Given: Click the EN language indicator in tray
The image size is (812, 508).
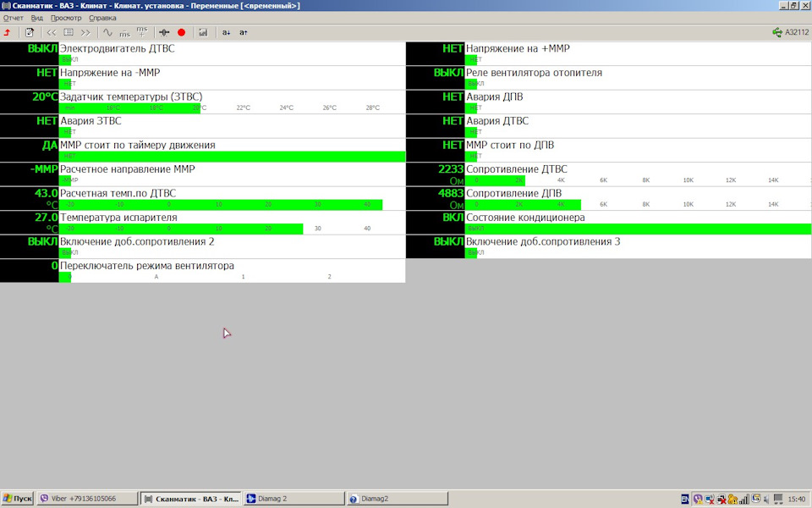Looking at the screenshot, I should tap(684, 500).
